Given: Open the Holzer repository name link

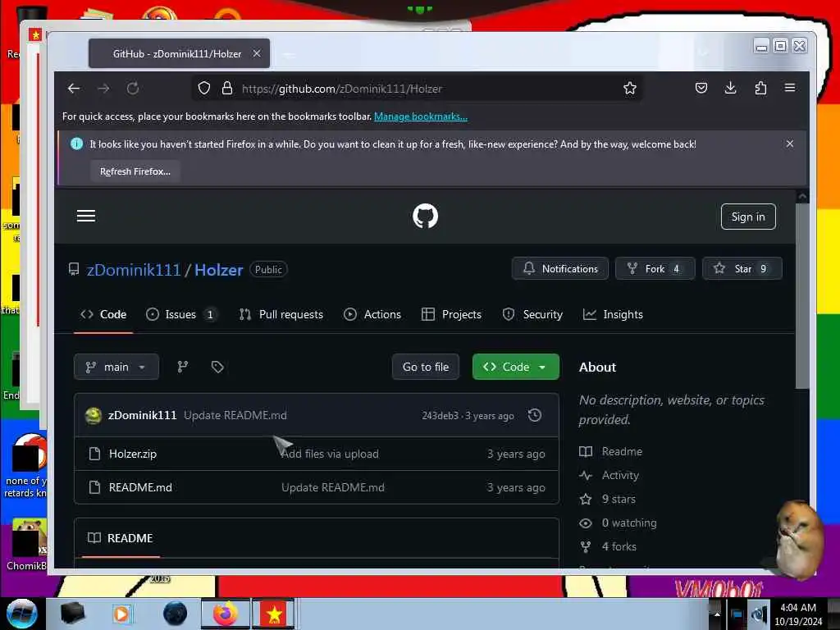Looking at the screenshot, I should pos(218,269).
